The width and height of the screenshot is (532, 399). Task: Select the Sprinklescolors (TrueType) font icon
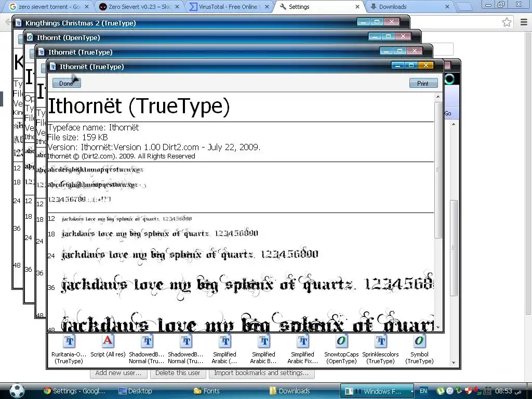[380, 350]
